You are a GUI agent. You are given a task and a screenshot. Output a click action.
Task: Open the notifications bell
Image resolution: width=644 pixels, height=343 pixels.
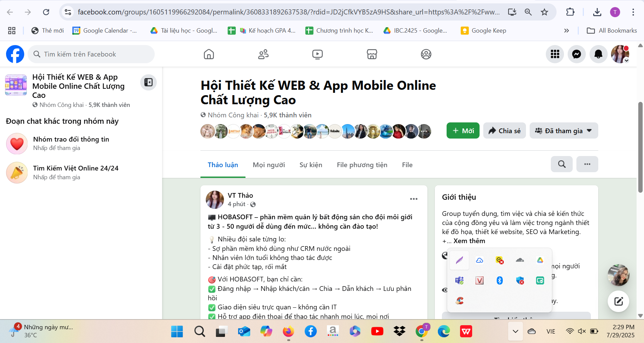point(598,54)
